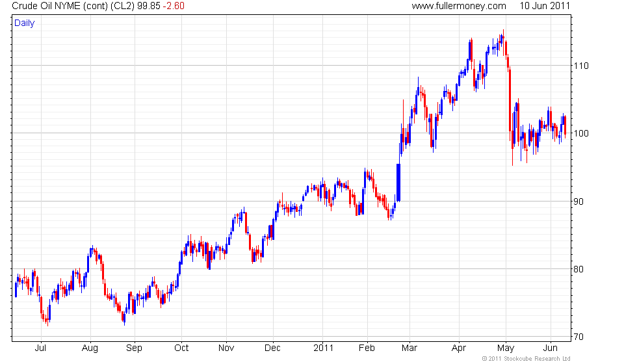Click the 80 price axis label

point(578,269)
